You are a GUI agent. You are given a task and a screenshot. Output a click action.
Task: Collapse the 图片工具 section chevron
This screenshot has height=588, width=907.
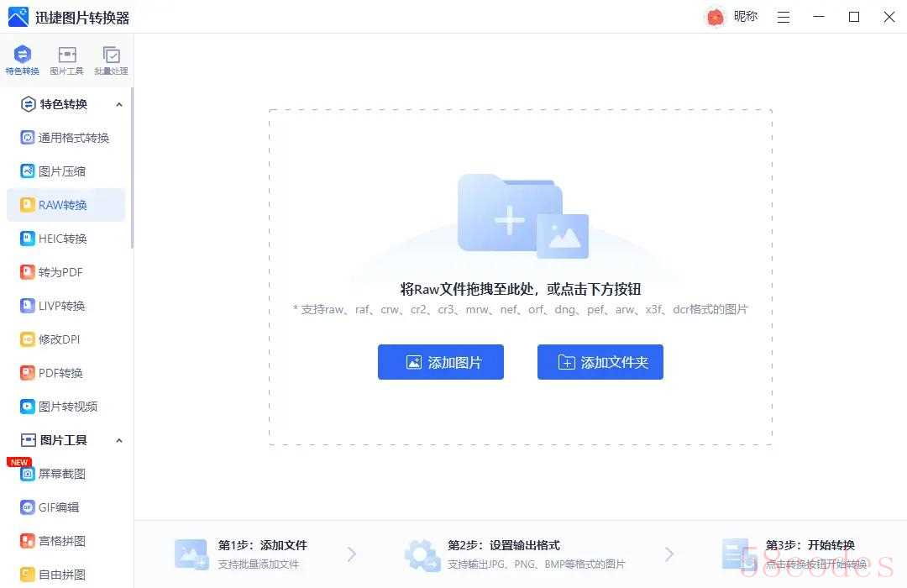[118, 440]
